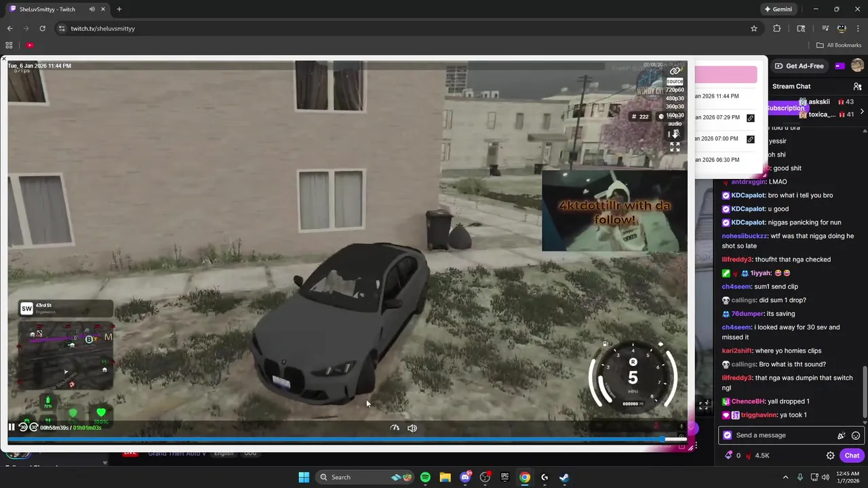The height and width of the screenshot is (488, 868).
Task: Open the playback speed gauge control
Action: click(395, 428)
